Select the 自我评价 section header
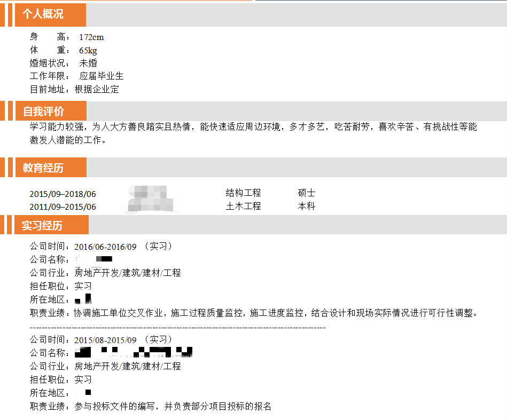 [43, 111]
